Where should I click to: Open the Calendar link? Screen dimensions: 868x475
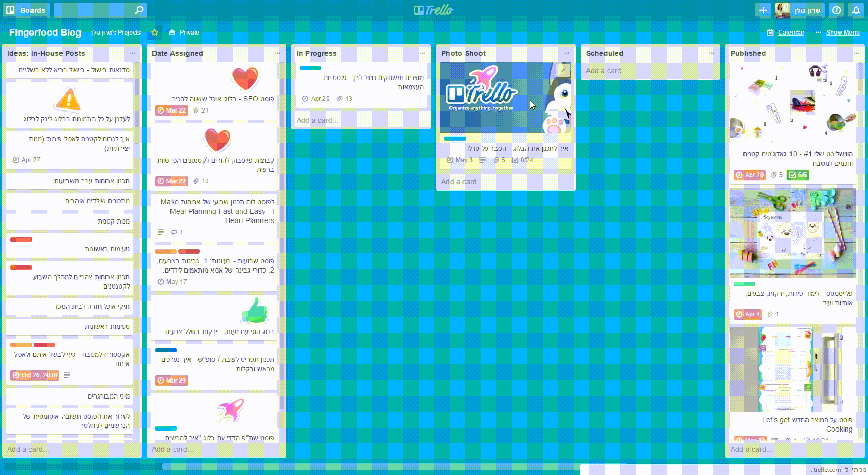click(x=786, y=33)
